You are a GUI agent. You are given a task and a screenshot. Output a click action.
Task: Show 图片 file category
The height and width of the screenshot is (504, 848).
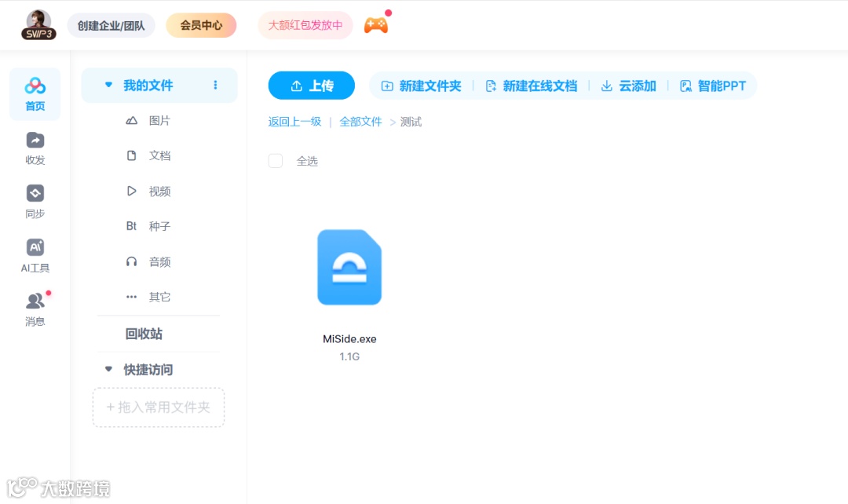coord(159,121)
